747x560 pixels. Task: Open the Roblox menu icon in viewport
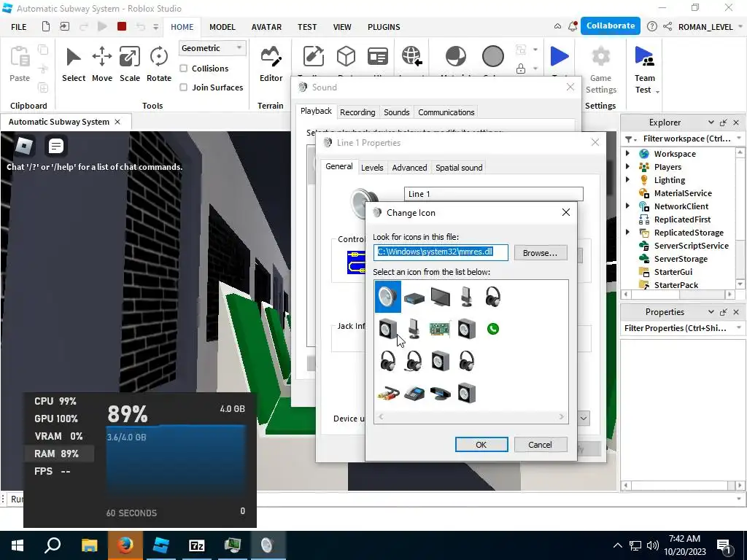click(24, 146)
